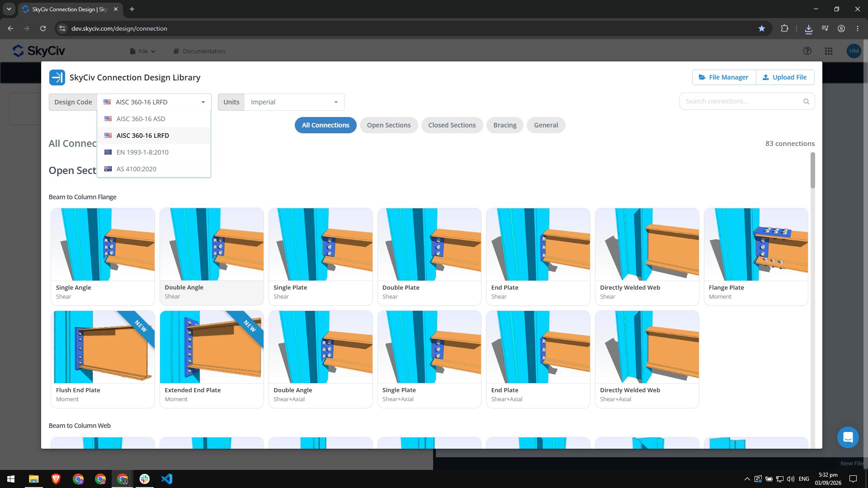
Task: Show hidden system tray icons
Action: pyautogui.click(x=747, y=479)
